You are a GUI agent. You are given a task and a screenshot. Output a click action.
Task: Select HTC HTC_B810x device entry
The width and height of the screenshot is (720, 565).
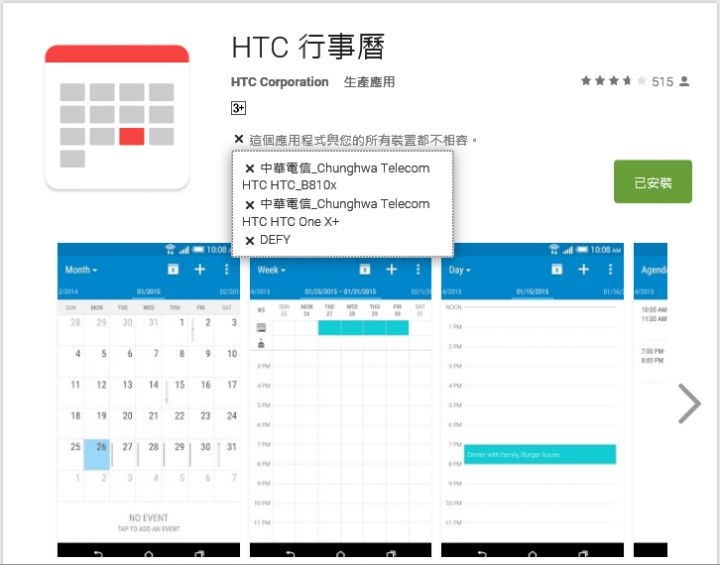click(x=289, y=185)
